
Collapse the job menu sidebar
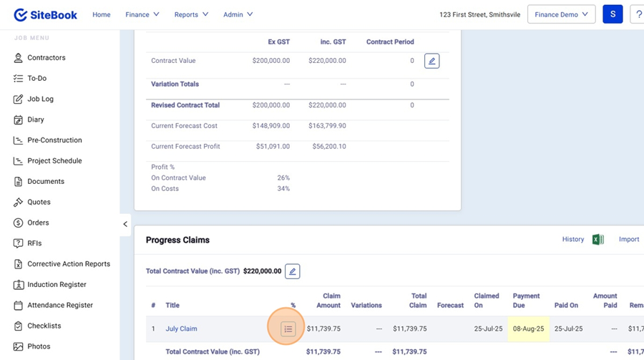(125, 224)
